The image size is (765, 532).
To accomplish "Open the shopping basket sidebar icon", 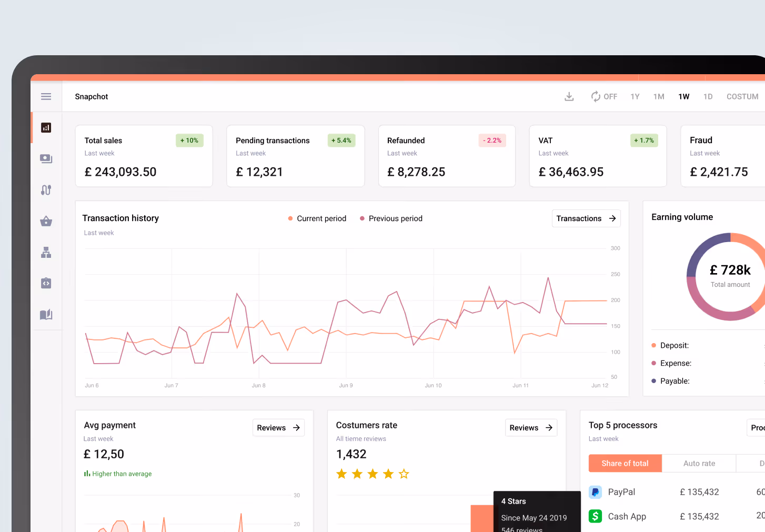I will (46, 221).
